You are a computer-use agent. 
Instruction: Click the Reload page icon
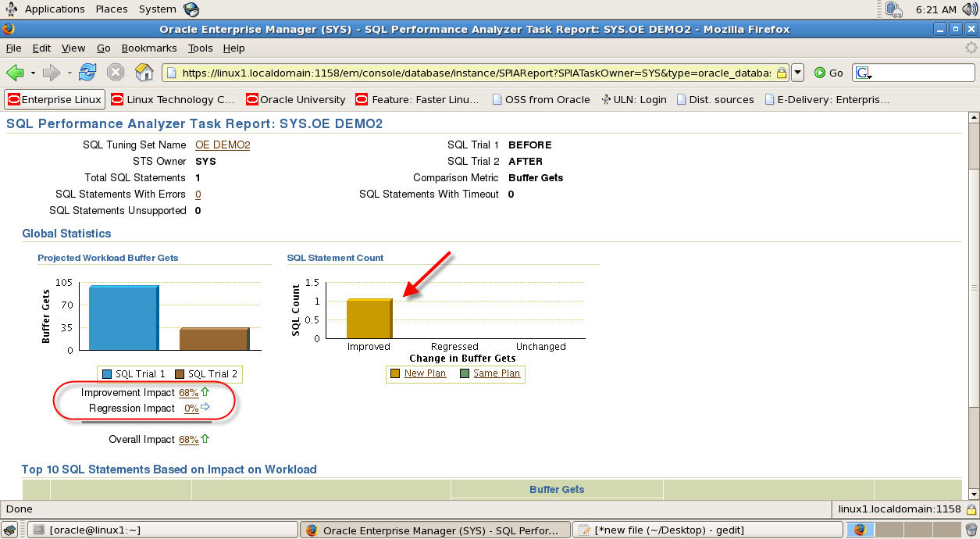tap(87, 72)
